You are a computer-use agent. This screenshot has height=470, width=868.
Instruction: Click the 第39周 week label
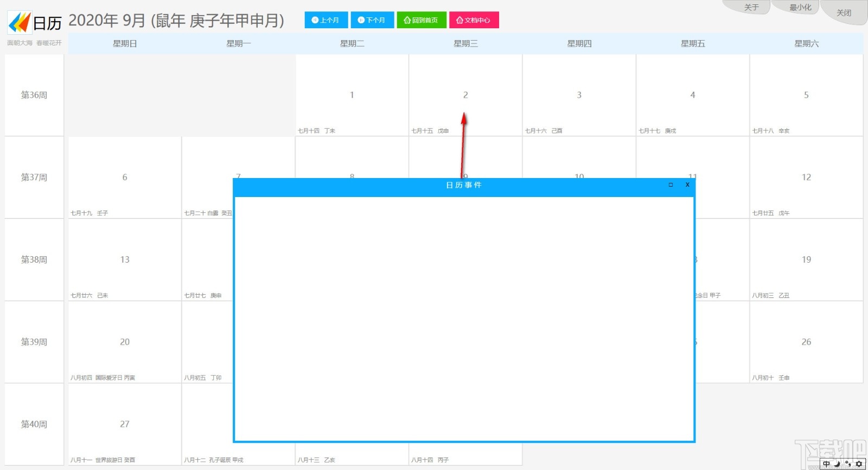(34, 342)
